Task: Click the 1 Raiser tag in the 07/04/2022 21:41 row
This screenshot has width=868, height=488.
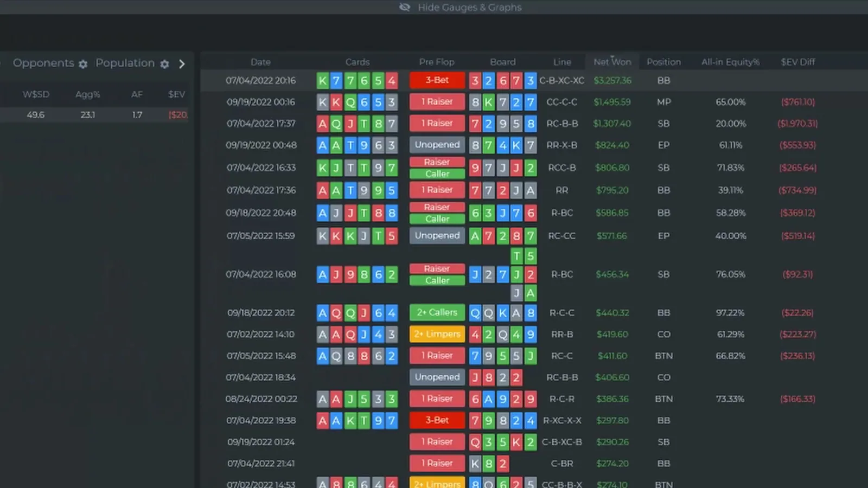Action: click(437, 464)
